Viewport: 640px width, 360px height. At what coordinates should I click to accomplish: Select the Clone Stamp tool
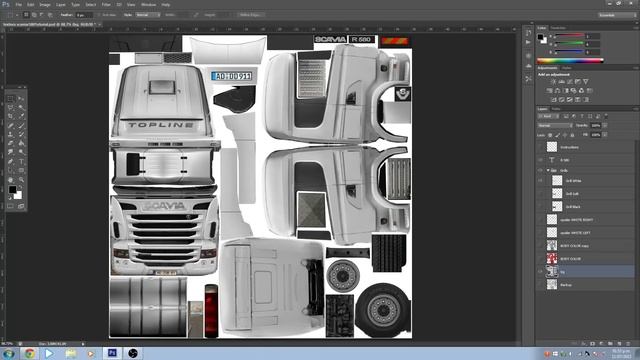pos(11,134)
